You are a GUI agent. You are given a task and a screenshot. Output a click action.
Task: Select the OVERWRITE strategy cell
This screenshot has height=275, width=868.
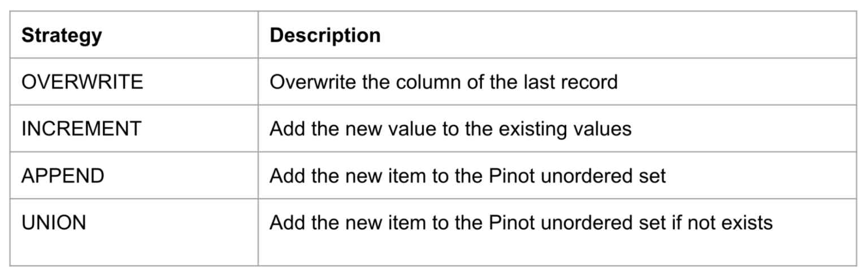tap(82, 83)
